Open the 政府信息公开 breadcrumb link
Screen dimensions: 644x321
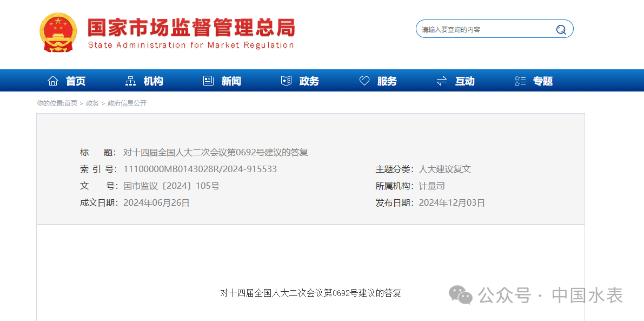tap(127, 103)
